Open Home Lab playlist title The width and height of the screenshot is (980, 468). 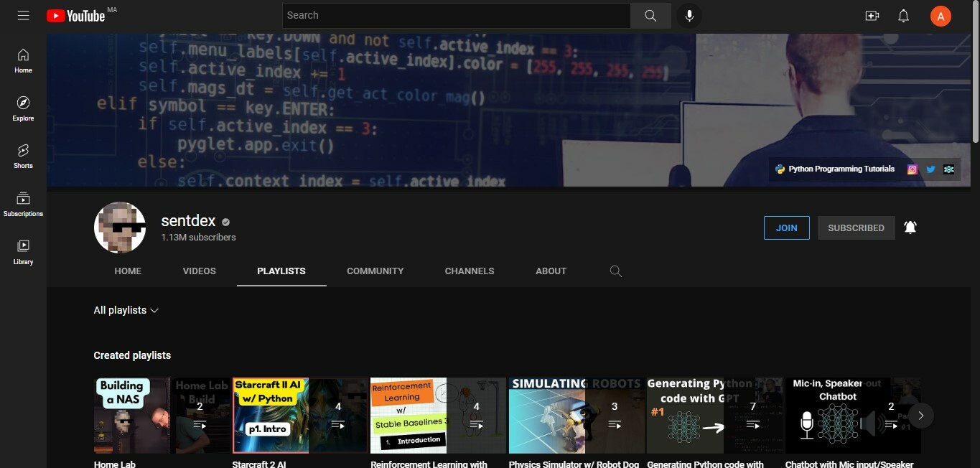115,464
